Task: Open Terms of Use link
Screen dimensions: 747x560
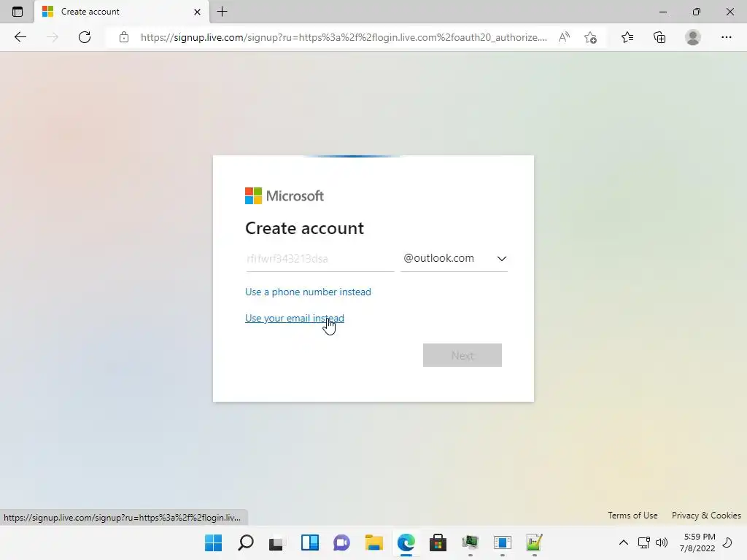Action: coord(632,516)
